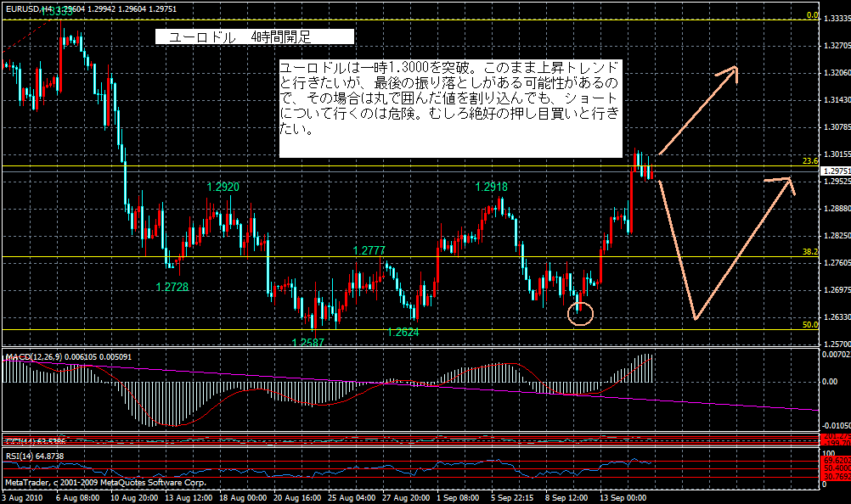Click the 1.2918 swing high label
This screenshot has width=851, height=504.
492,187
